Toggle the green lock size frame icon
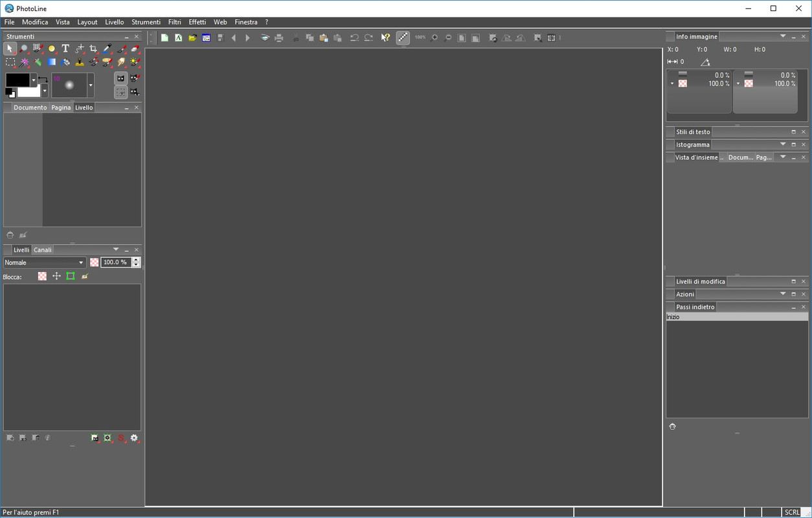Image resolution: width=812 pixels, height=518 pixels. [71, 276]
